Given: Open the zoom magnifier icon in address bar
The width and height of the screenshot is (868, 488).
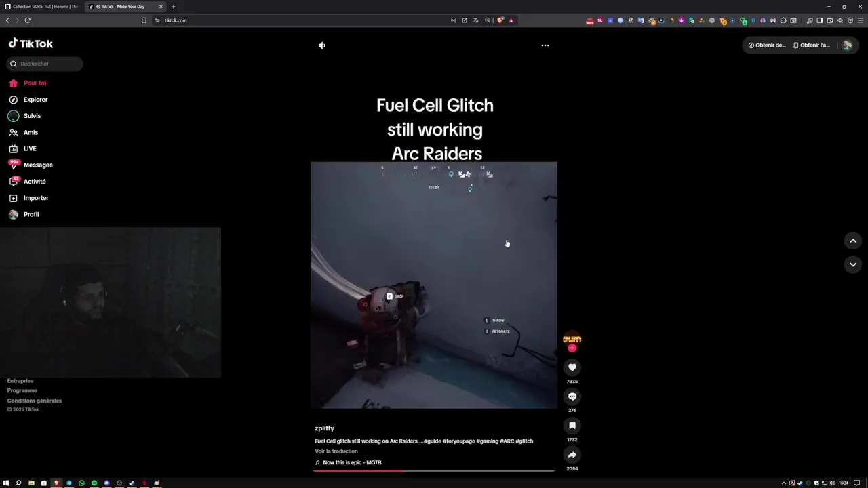Looking at the screenshot, I should pyautogui.click(x=488, y=20).
